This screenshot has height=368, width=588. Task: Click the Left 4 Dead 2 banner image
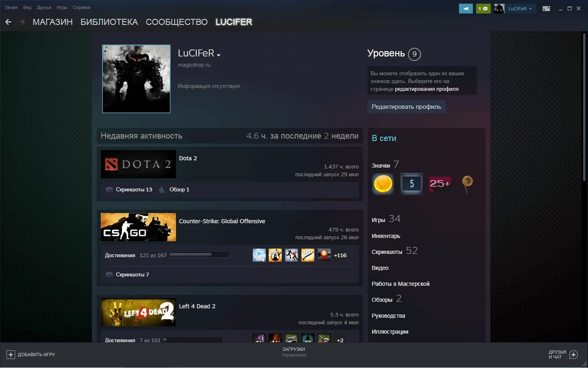tap(138, 312)
